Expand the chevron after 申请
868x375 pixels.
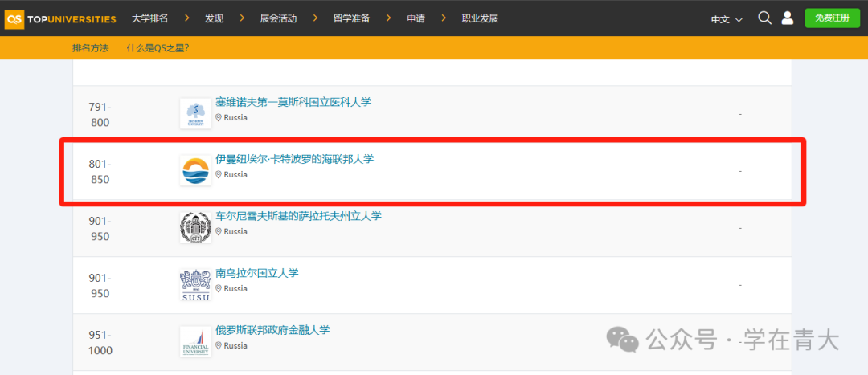[444, 18]
